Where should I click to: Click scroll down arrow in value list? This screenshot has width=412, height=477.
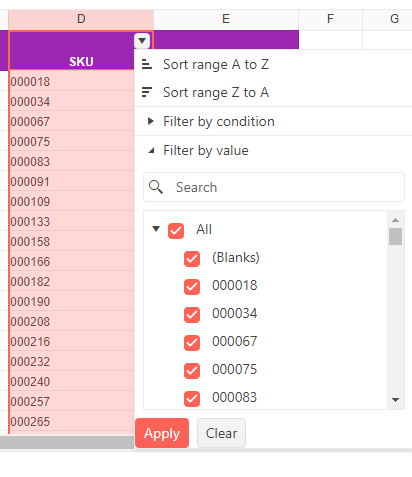click(x=396, y=400)
